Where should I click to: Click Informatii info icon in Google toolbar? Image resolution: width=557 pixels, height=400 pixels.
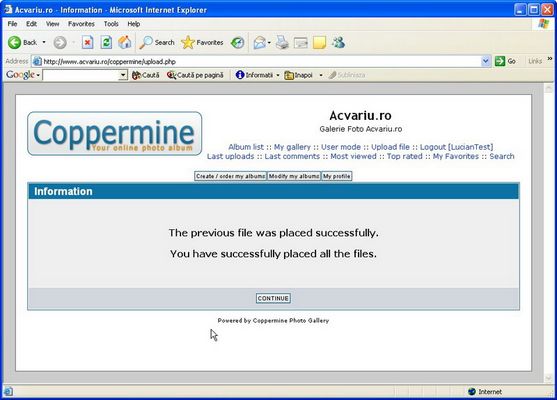pyautogui.click(x=240, y=75)
